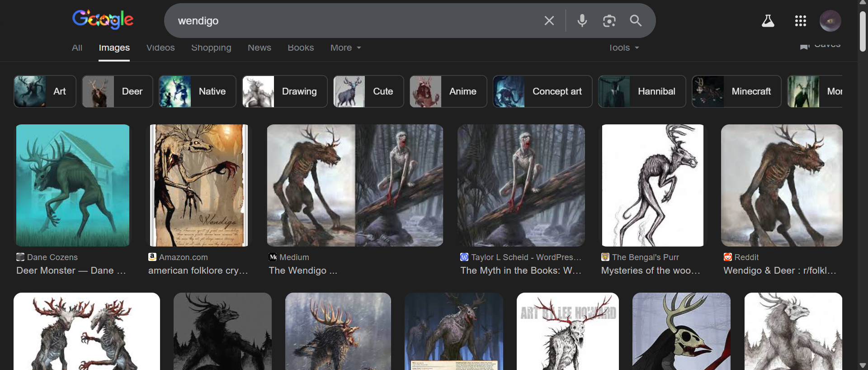Click the page scrollbar thumb
Image resolution: width=868 pixels, height=370 pixels.
click(x=863, y=31)
